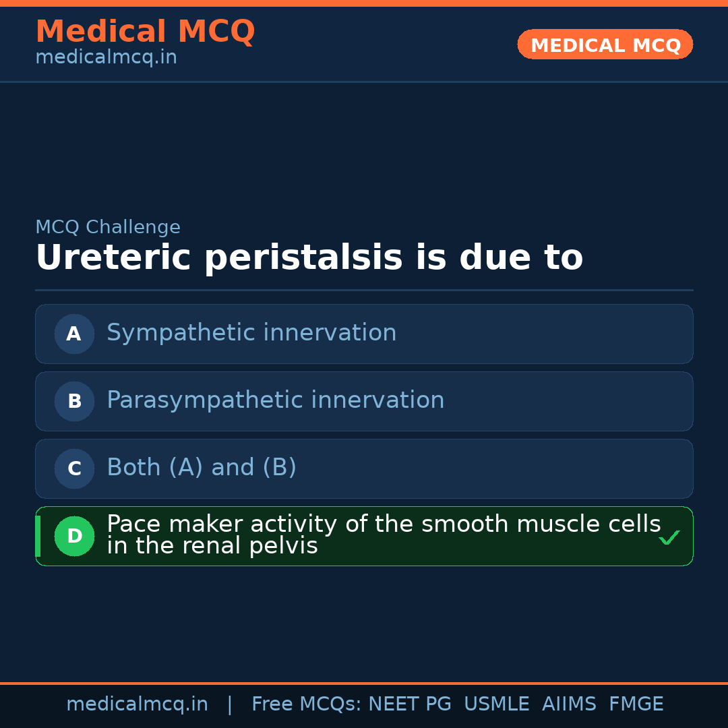Click the Medical MCQ orange title logo
The image size is (728, 728).
tap(145, 32)
